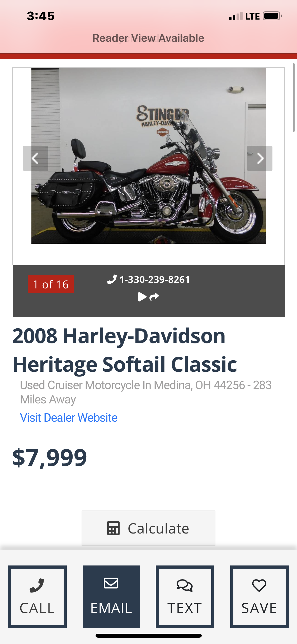Advance to the next motorcycle photo
Image resolution: width=297 pixels, height=644 pixels.
click(260, 158)
